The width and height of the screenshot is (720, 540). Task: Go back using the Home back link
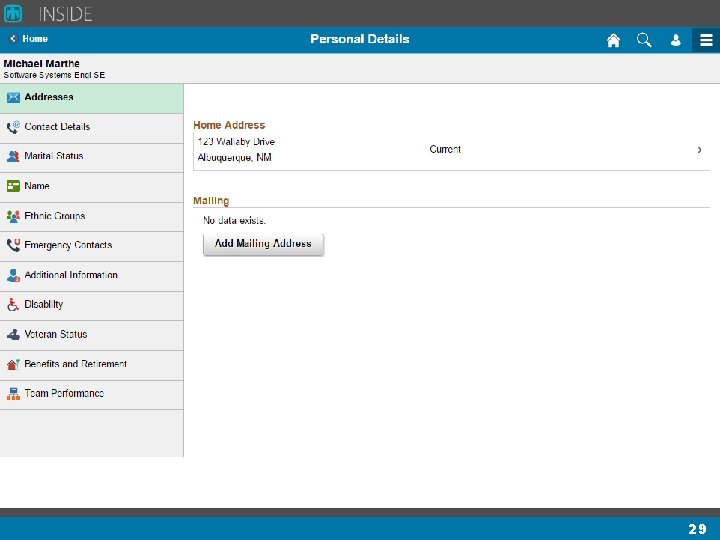[29, 39]
